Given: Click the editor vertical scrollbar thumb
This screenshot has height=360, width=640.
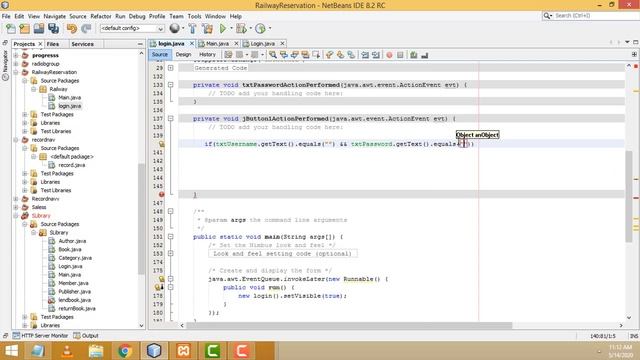Looking at the screenshot, I should coord(629,197).
